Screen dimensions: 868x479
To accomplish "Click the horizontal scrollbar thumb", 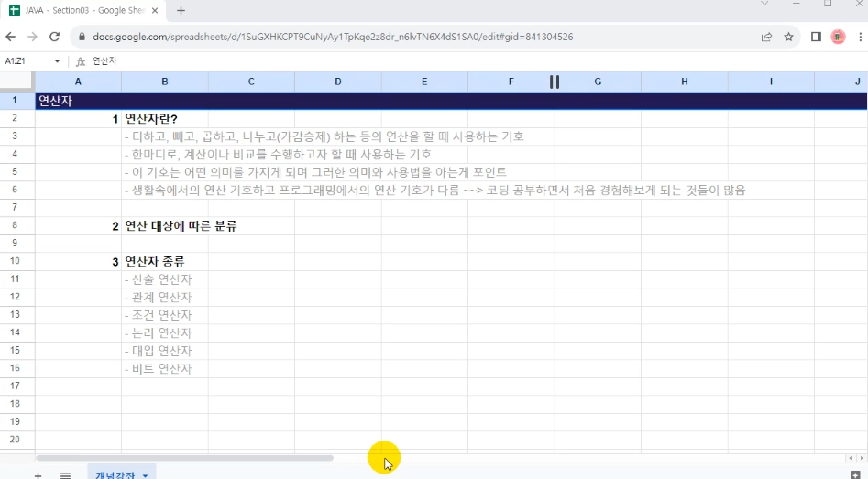I will [183, 458].
